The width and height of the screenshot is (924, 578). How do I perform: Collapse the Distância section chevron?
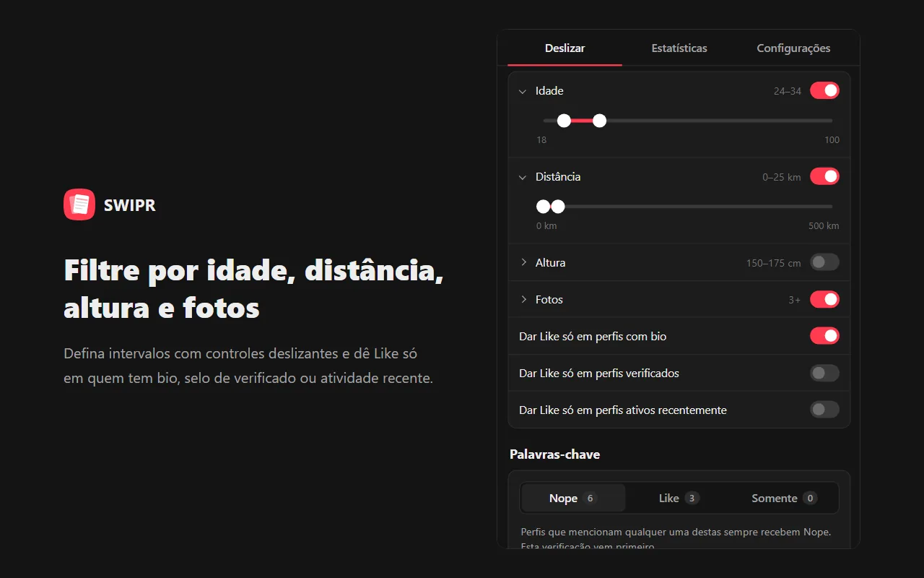[x=523, y=177]
